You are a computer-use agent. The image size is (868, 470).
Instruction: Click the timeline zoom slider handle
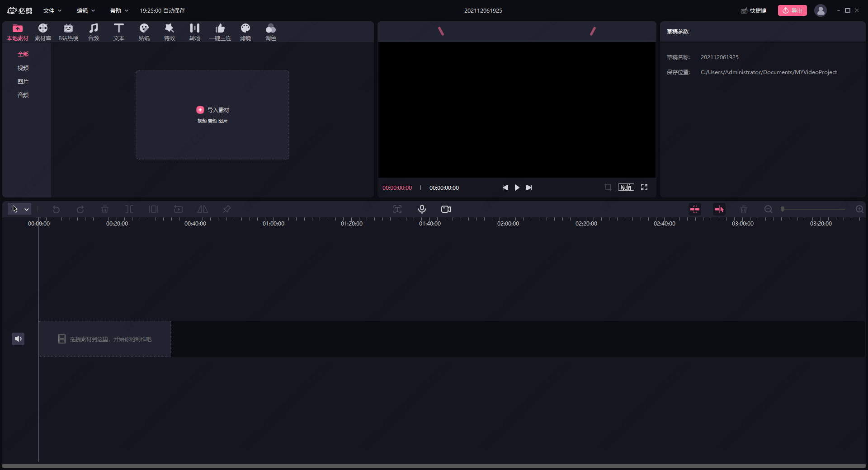pyautogui.click(x=783, y=209)
